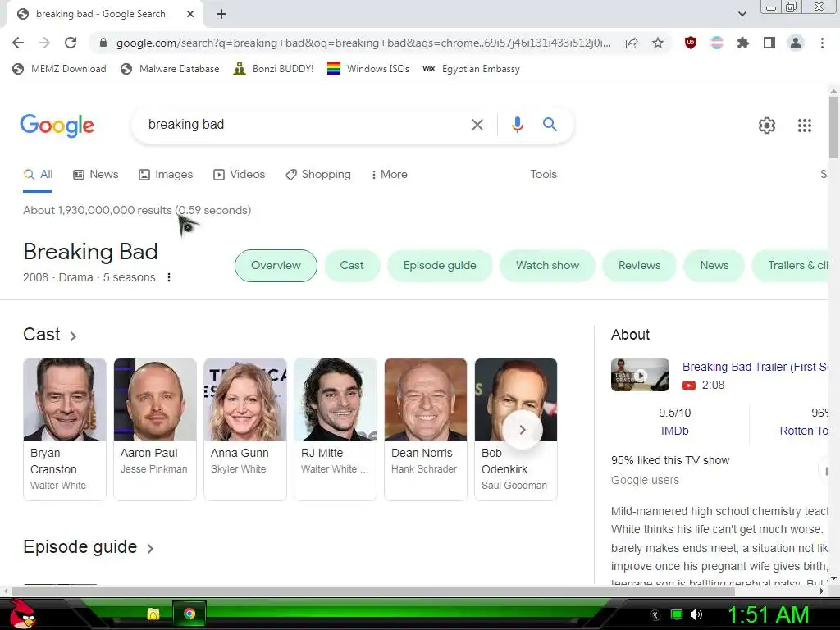Click Chrome icon in taskbar
840x630 pixels.
click(x=189, y=614)
